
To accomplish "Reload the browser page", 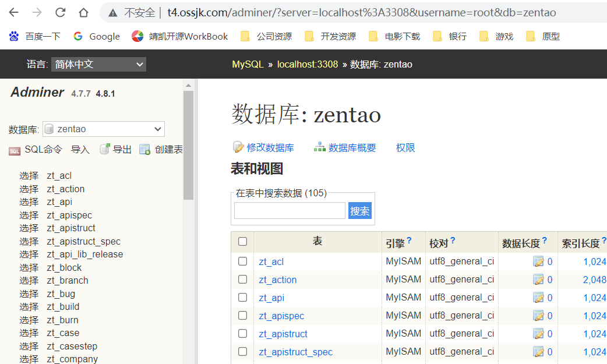I will coord(60,12).
